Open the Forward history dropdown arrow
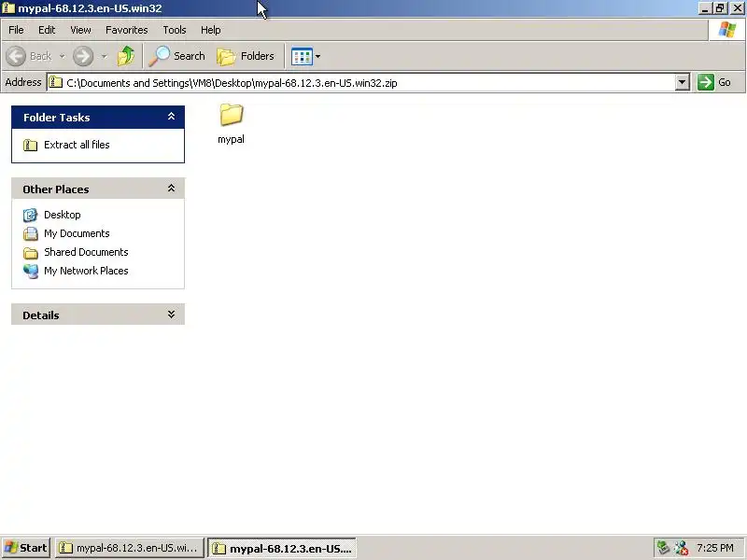747x560 pixels. click(104, 56)
